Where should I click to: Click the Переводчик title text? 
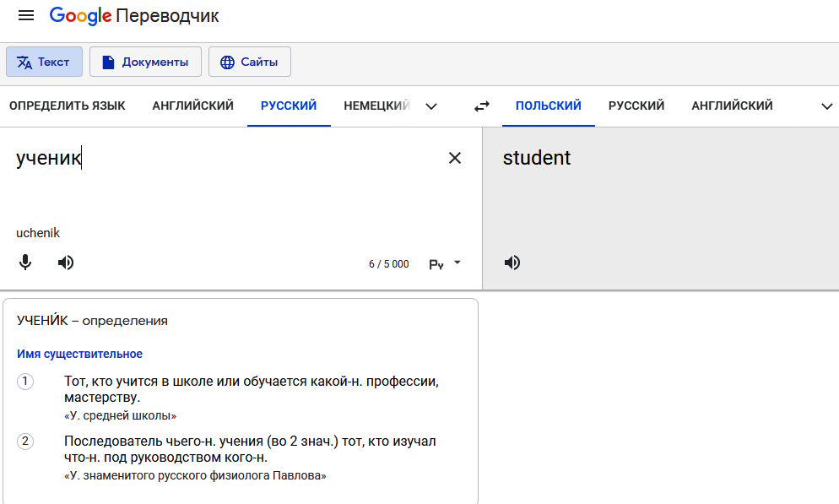point(167,16)
